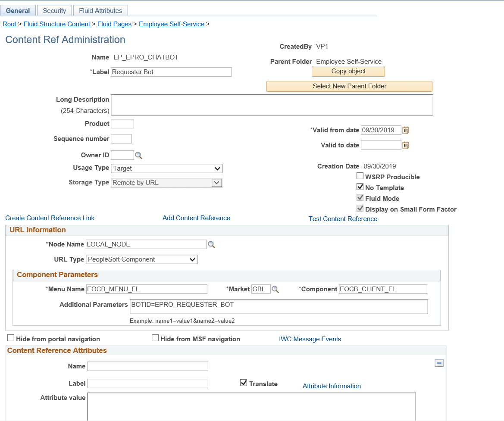Image resolution: width=504 pixels, height=421 pixels.
Task: Open the Test Content Reference link
Action: (x=343, y=219)
